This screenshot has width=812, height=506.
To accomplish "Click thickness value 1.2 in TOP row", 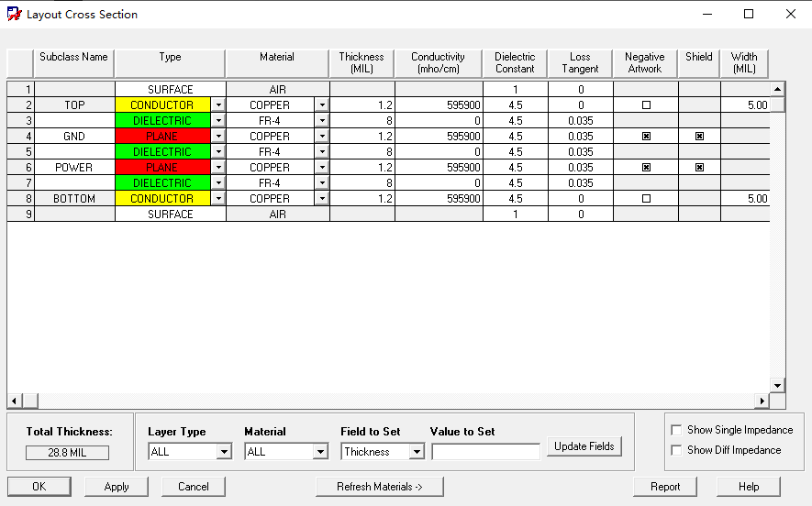I will click(x=362, y=105).
